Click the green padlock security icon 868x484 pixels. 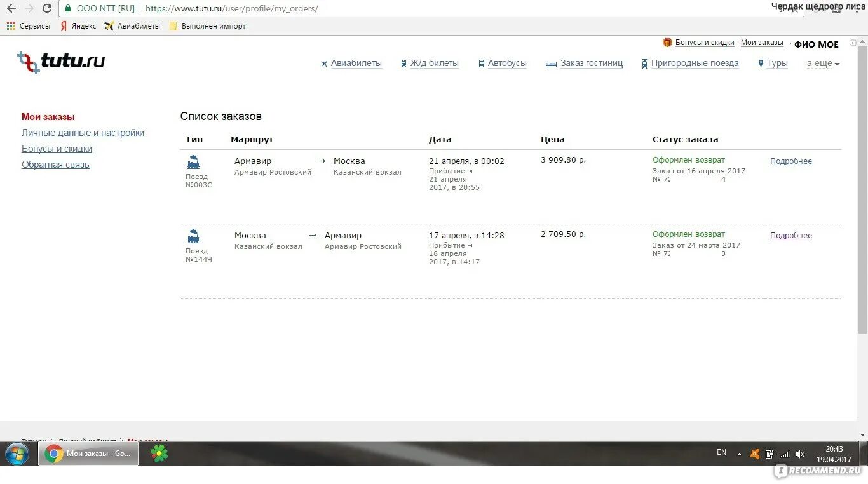[x=68, y=8]
